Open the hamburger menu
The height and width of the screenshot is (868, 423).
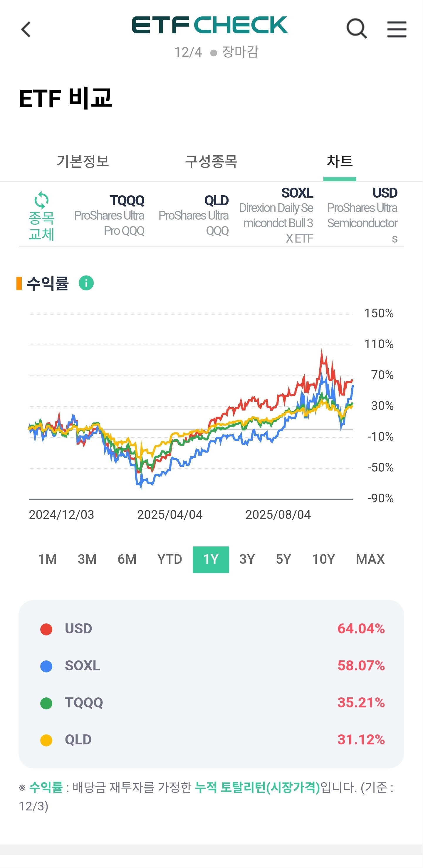[x=396, y=29]
